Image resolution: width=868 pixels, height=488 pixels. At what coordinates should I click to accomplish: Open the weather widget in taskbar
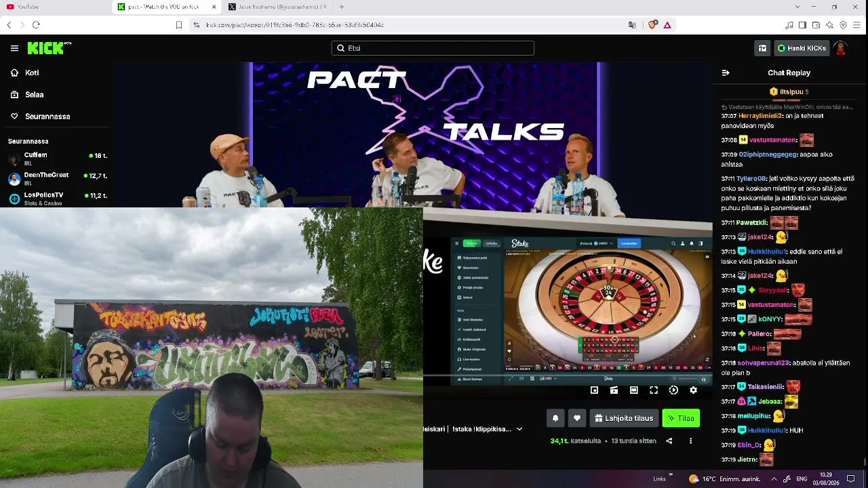point(724,479)
